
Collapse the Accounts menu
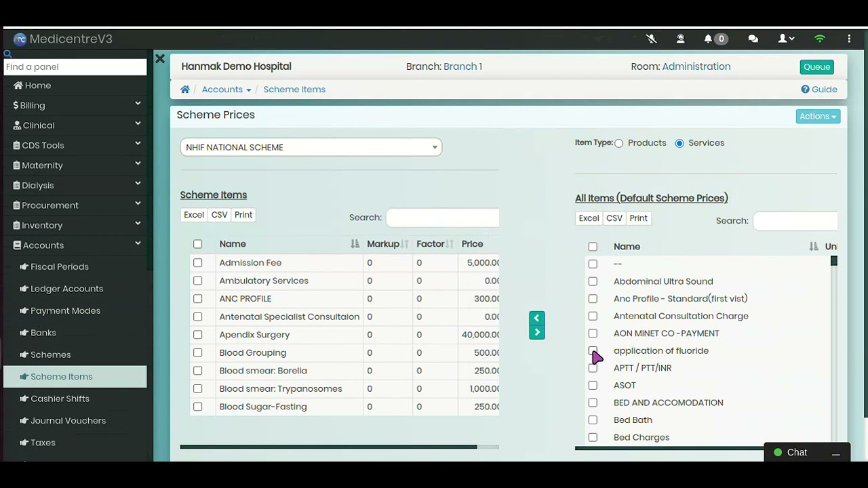[x=77, y=245]
